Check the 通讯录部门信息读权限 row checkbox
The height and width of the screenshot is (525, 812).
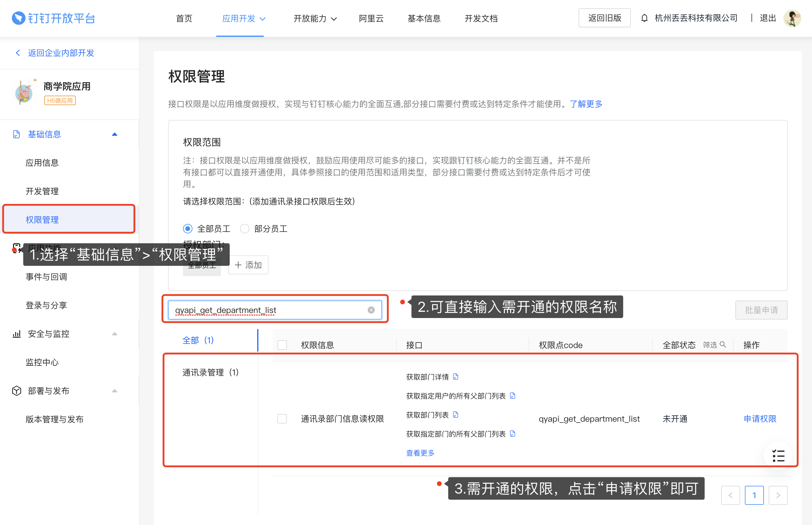point(282,419)
